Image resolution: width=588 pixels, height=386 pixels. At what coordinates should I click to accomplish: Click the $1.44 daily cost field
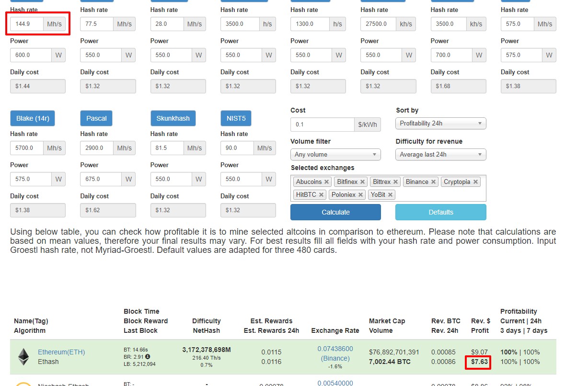tap(38, 86)
